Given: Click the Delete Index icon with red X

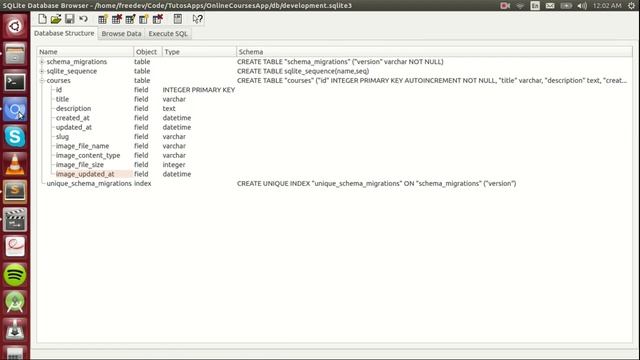Looking at the screenshot, I should point(158,19).
